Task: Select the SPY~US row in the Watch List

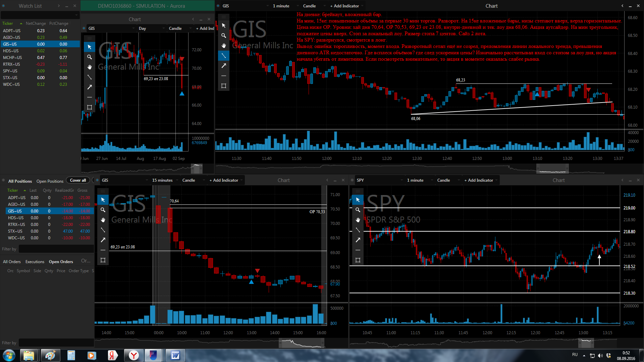Action: tap(40, 71)
